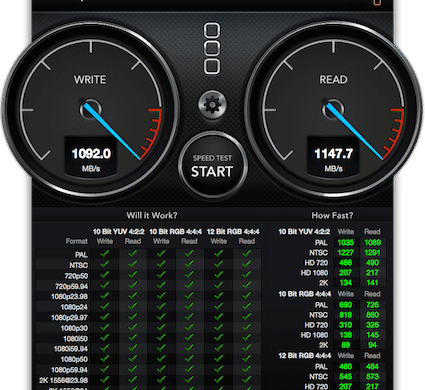Click the 720p50 format label
425x390 pixels.
click(76, 276)
